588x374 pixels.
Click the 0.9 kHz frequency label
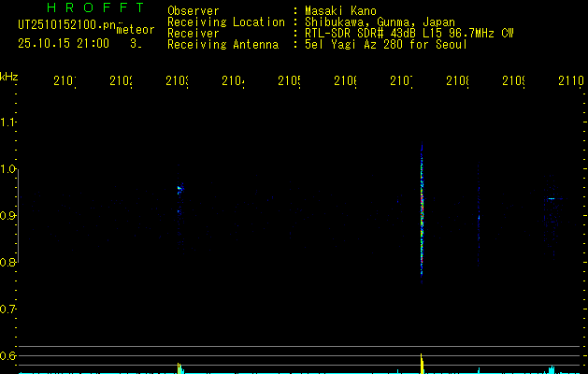(x=7, y=216)
